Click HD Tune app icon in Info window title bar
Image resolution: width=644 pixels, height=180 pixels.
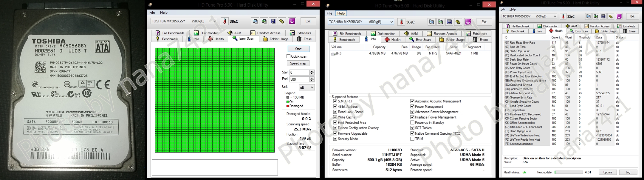328,5
